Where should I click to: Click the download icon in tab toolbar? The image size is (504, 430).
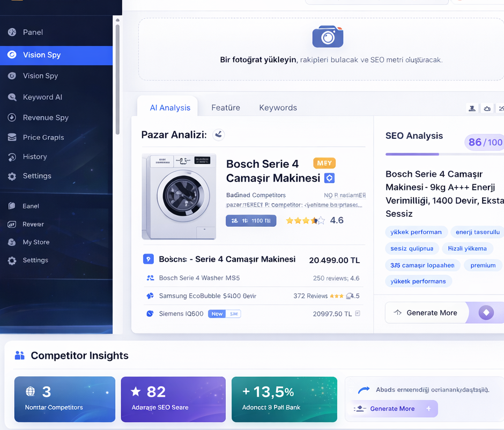click(x=472, y=109)
